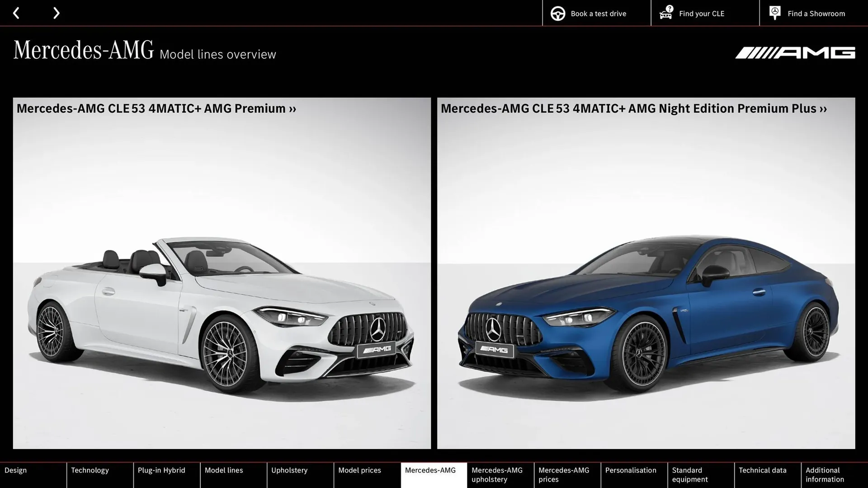Click the AMG logo in the top right
Image resolution: width=868 pixels, height=488 pixels.
(x=796, y=53)
